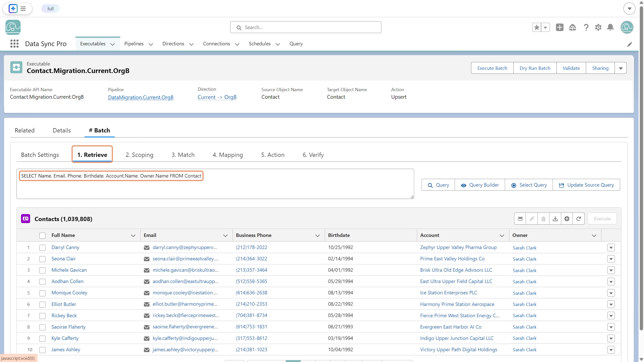Click the Data Sync Pro app logo
This screenshot has height=362, width=644.
[13, 27]
